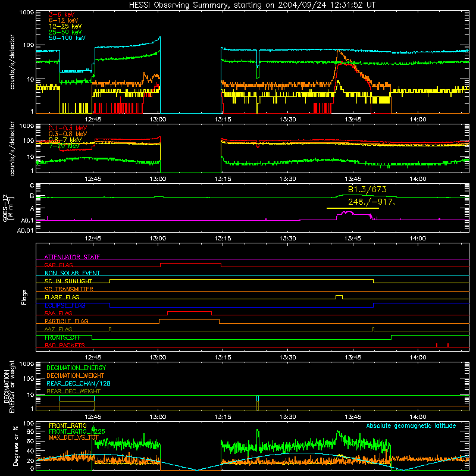Click the raised GAP_FLAG interval segment
The width and height of the screenshot is (476, 476).
190,265
